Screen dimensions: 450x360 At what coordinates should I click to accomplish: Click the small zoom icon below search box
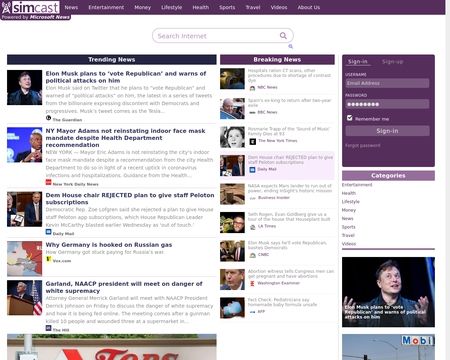click(x=291, y=46)
